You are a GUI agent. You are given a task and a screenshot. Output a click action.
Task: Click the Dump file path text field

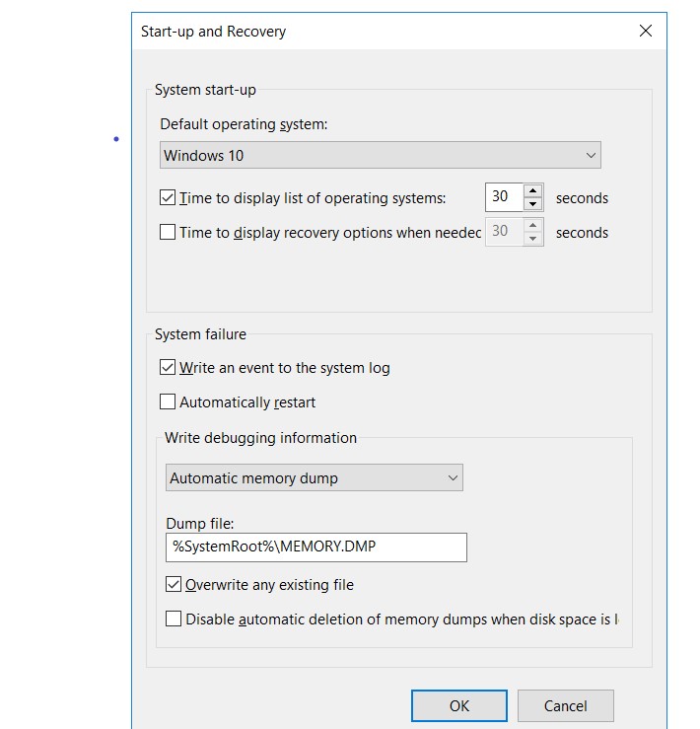click(316, 547)
